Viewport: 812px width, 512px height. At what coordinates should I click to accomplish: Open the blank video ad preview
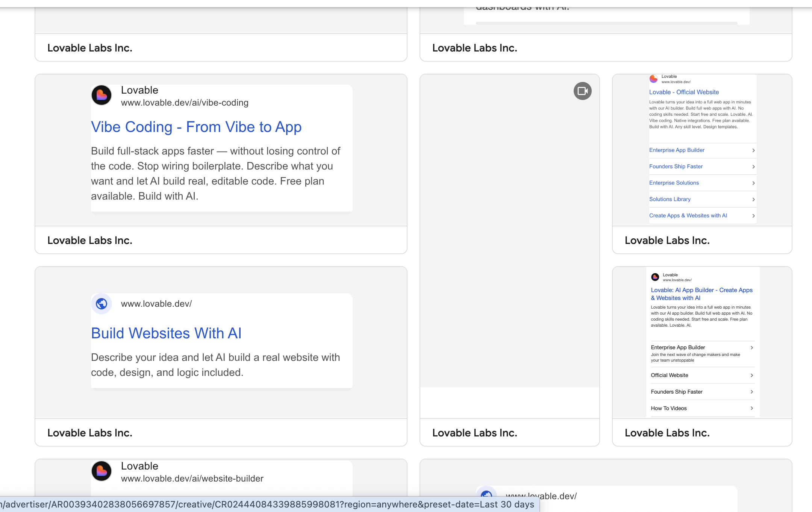tap(510, 231)
